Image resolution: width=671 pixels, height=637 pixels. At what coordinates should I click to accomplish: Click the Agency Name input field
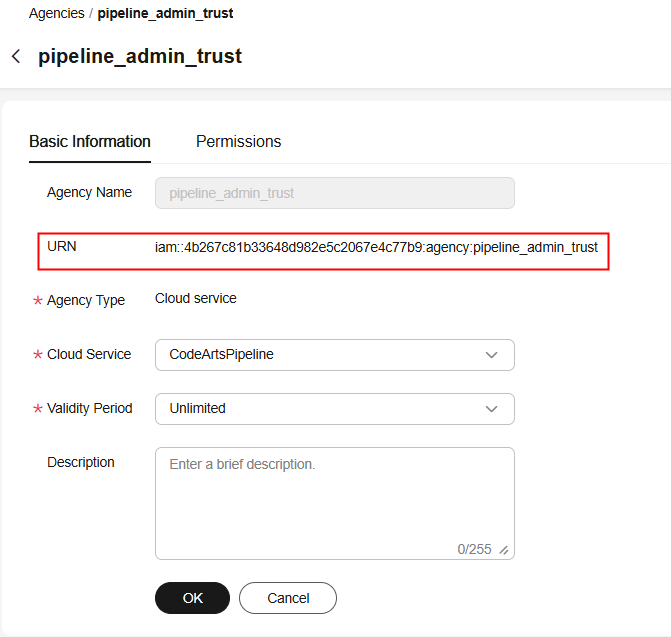click(x=334, y=193)
